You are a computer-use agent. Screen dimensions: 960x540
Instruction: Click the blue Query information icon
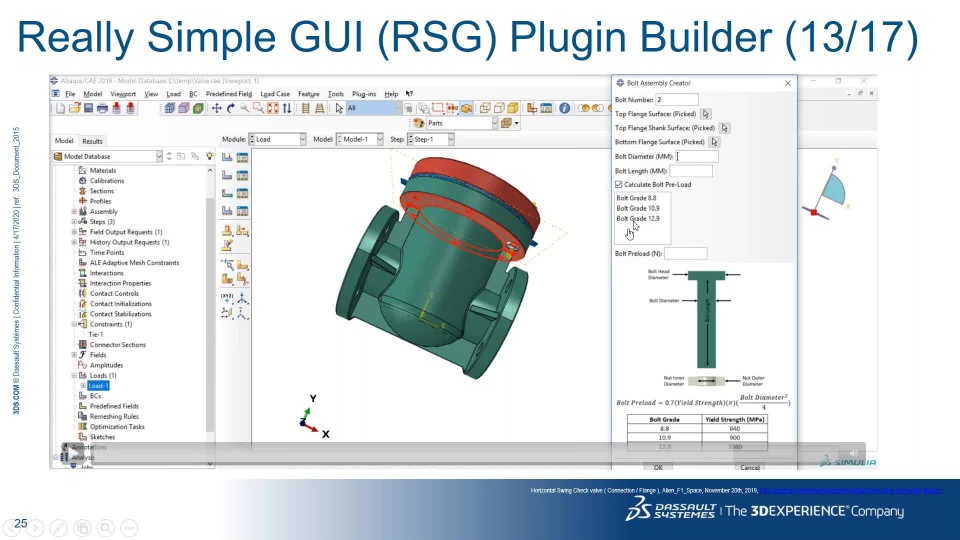[564, 108]
